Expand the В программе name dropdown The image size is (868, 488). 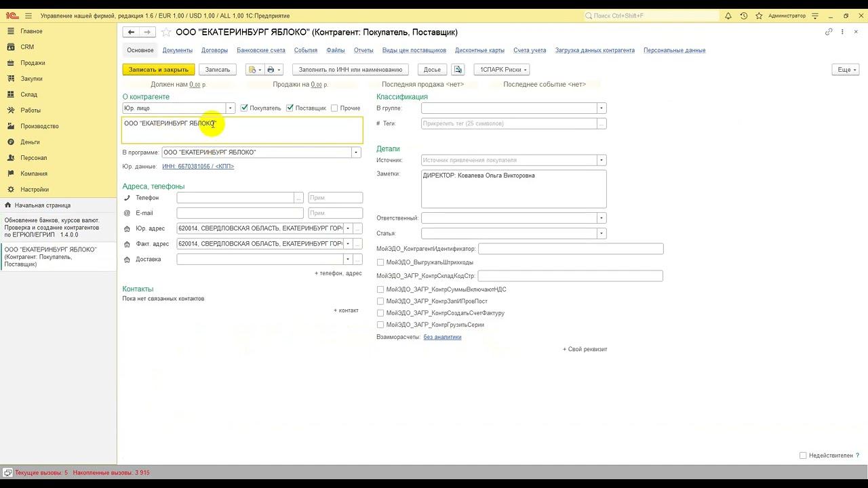pos(356,152)
